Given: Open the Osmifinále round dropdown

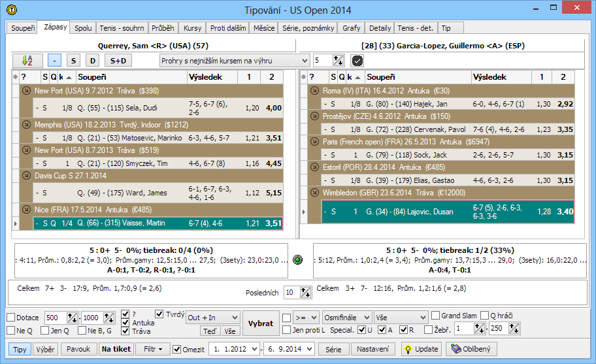Looking at the screenshot, I should pos(346,318).
